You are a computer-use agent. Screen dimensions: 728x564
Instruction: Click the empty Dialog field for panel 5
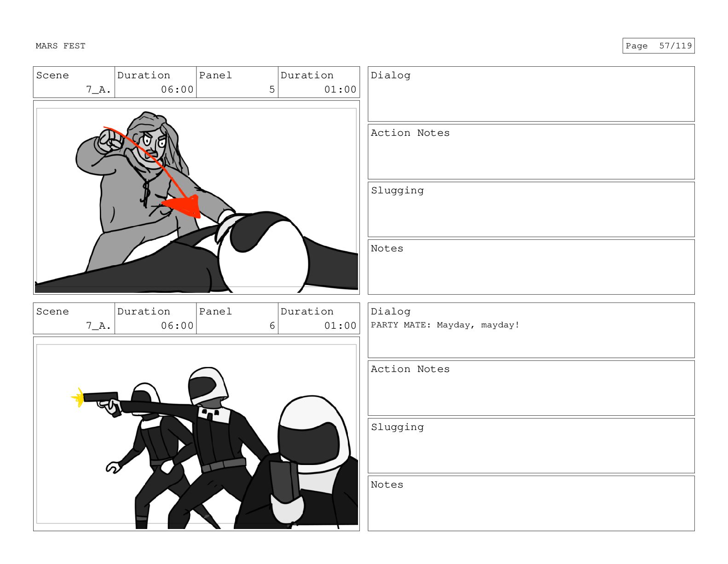(x=531, y=94)
